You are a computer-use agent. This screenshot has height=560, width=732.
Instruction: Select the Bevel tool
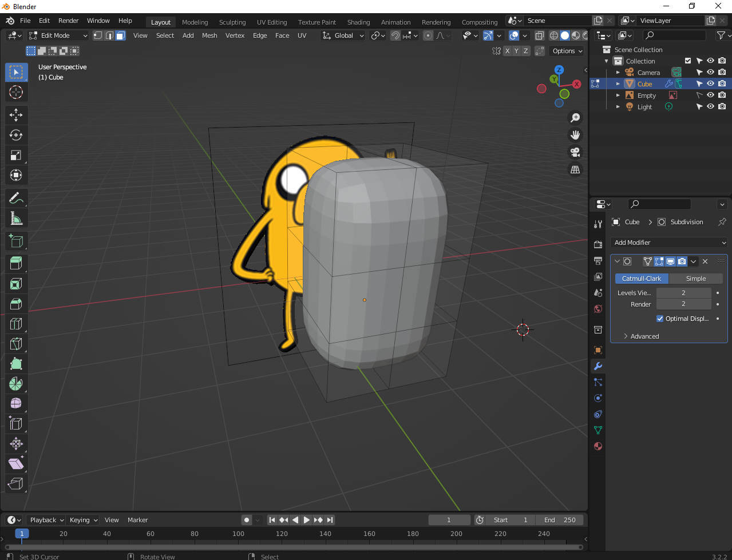pyautogui.click(x=16, y=304)
